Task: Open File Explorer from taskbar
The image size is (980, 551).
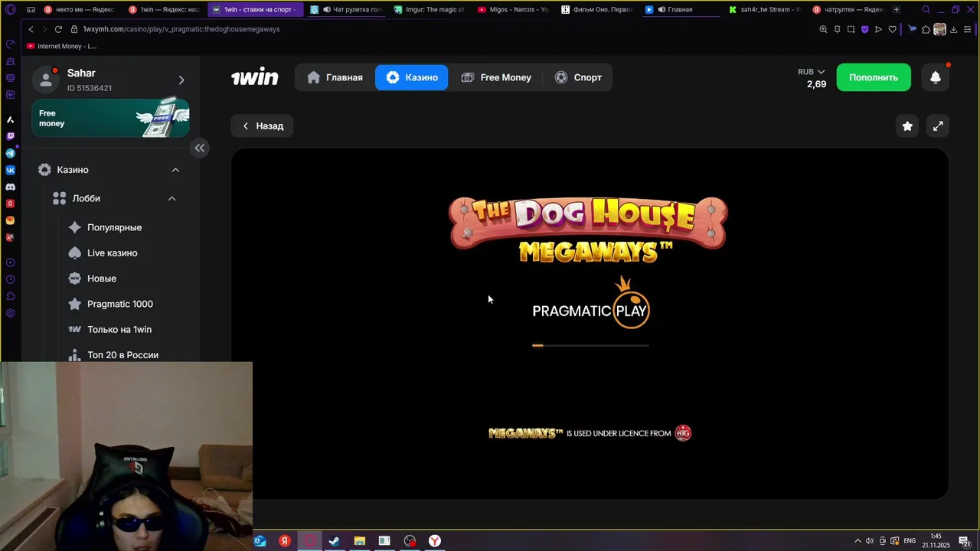Action: [359, 541]
